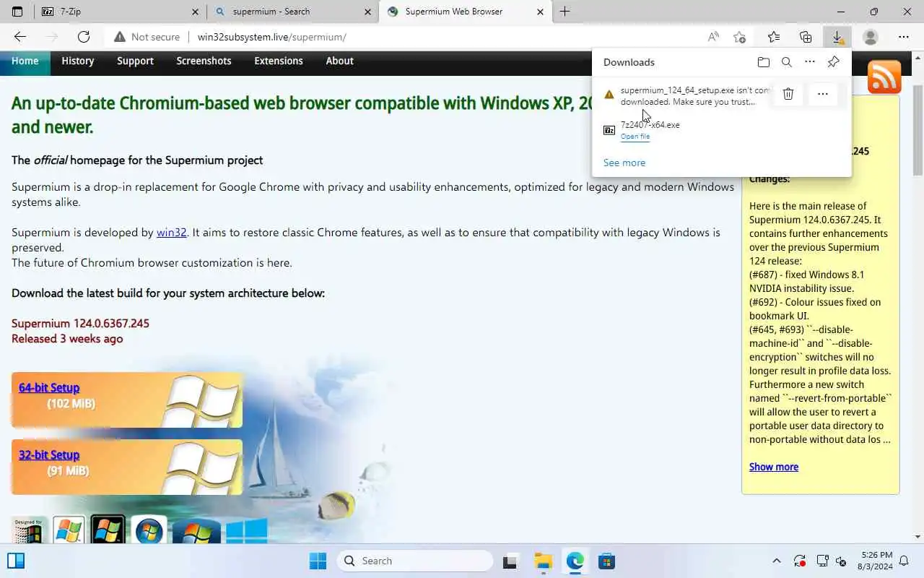The image size is (924, 578).
Task: Expand changelog with Show more
Action: [774, 467]
